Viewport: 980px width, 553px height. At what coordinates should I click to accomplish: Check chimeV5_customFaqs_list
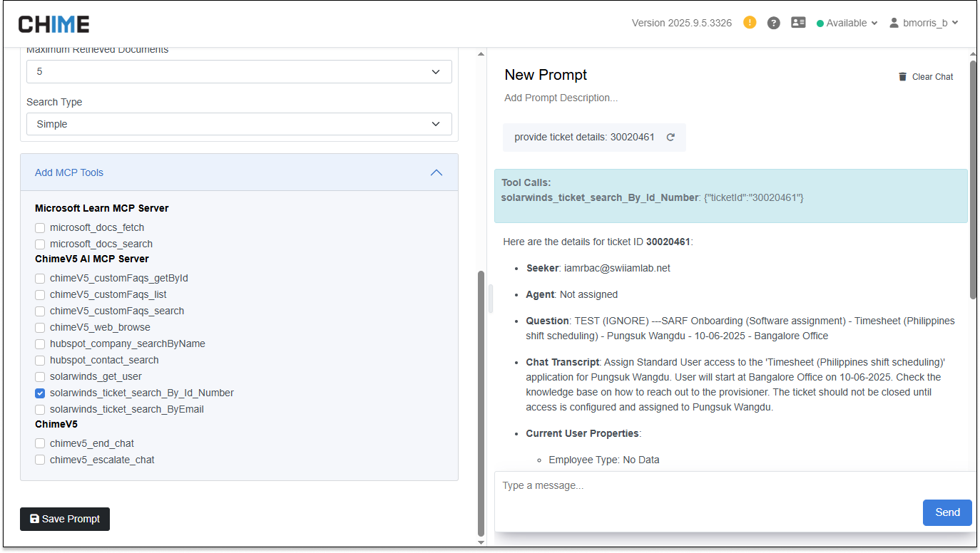click(x=40, y=295)
